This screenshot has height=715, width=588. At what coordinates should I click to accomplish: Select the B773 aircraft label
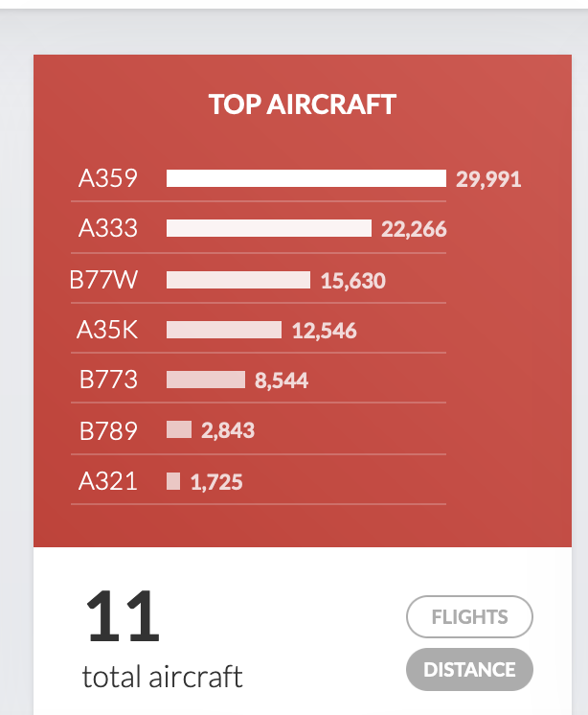[108, 381]
